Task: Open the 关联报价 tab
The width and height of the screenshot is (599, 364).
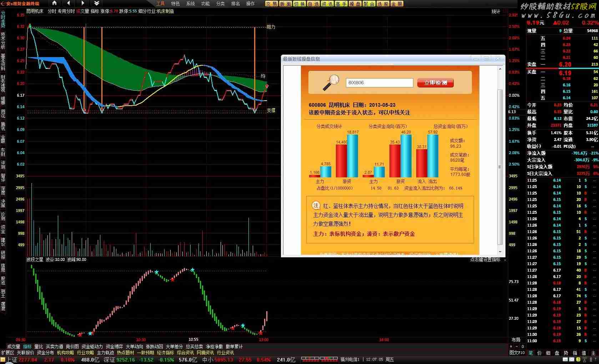Action: tap(26, 353)
